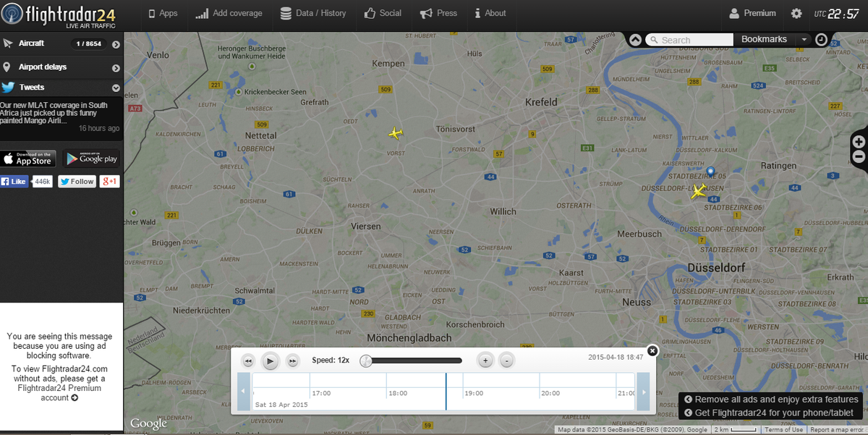The width and height of the screenshot is (868, 435).
Task: Click the Facebook Like button
Action: click(14, 182)
